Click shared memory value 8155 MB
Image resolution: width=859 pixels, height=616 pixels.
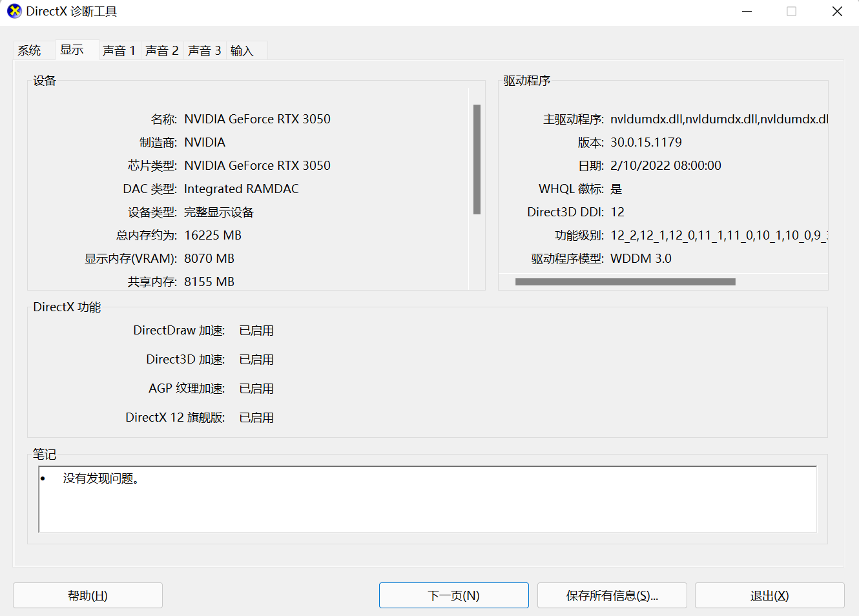click(x=209, y=282)
